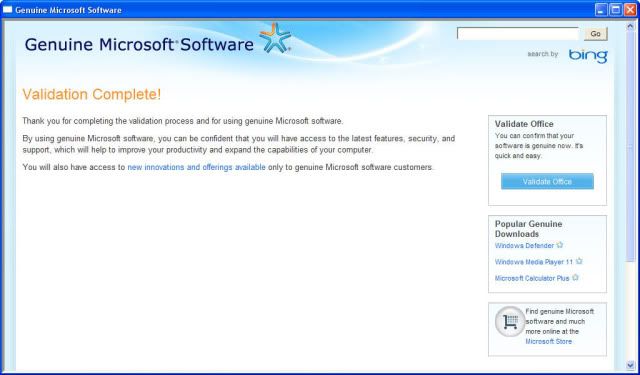Click the window icon in the title bar
The image size is (640, 375).
tap(7, 10)
